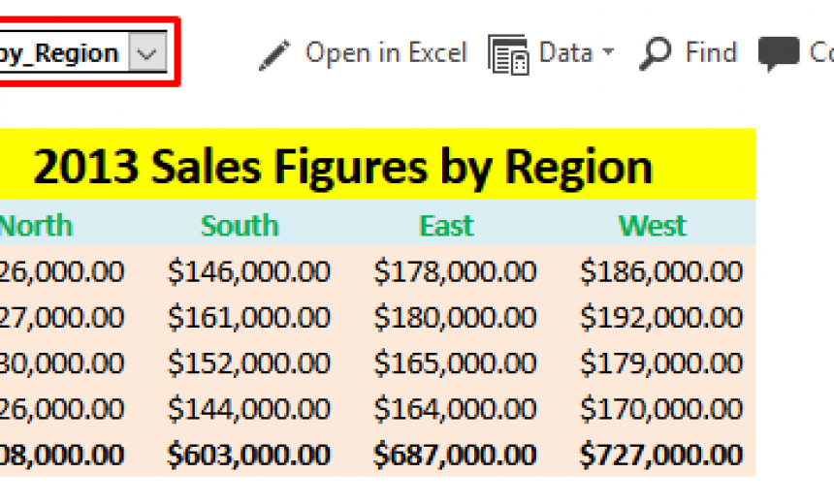
Task: Click the Find magnifying glass icon
Action: pyautogui.click(x=656, y=53)
